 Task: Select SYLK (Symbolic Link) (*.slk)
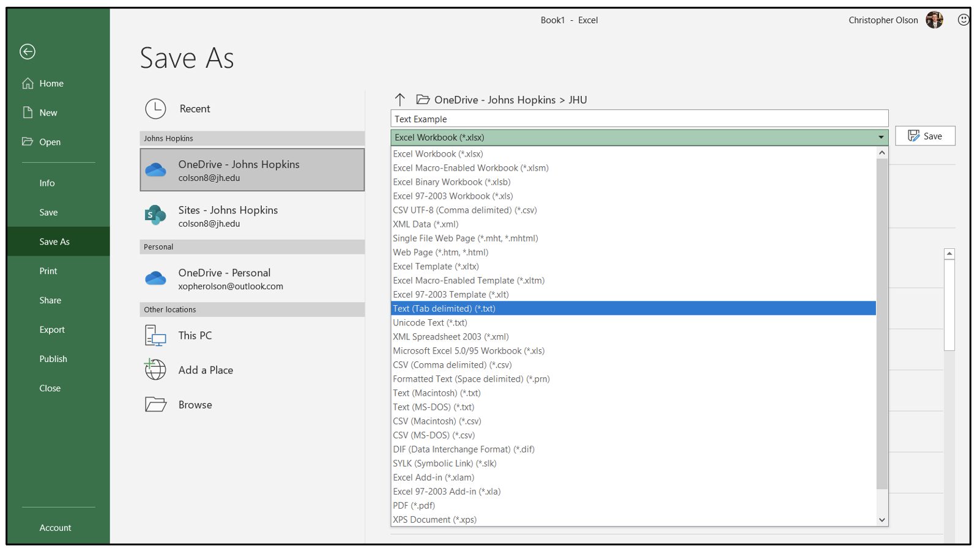point(633,463)
